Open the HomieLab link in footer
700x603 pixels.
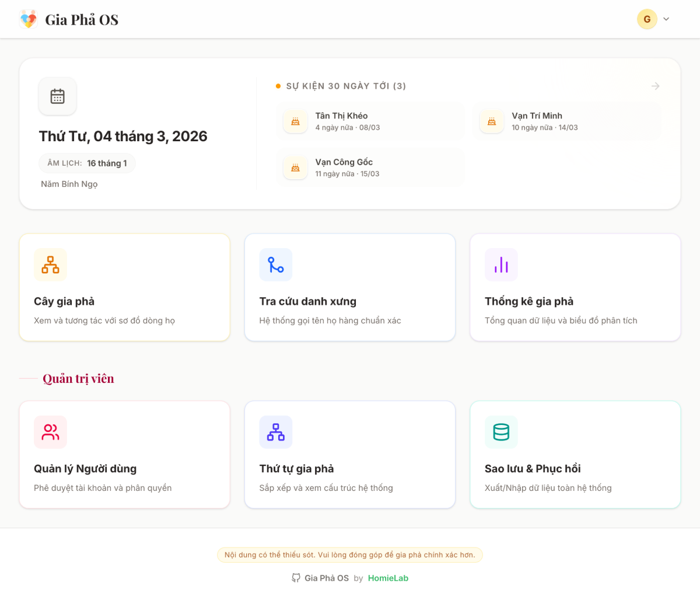pyautogui.click(x=388, y=578)
